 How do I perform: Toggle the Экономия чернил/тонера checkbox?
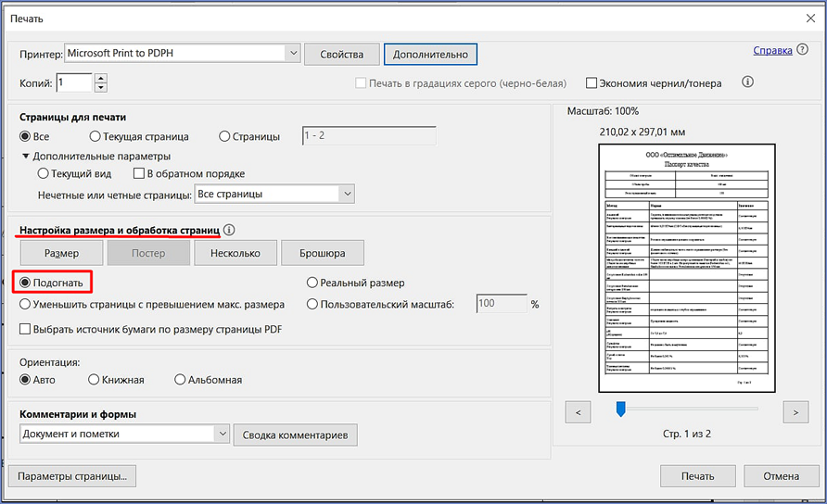point(592,82)
